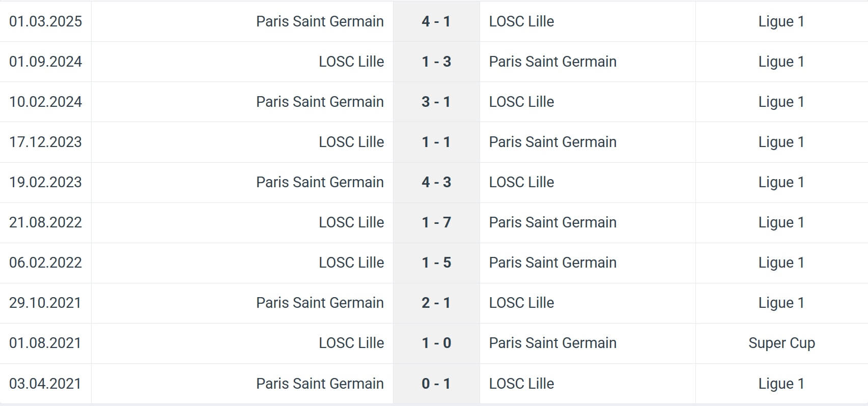The height and width of the screenshot is (406, 868).
Task: Click the 3 - 1 score from 10.02.2024
Action: (436, 102)
